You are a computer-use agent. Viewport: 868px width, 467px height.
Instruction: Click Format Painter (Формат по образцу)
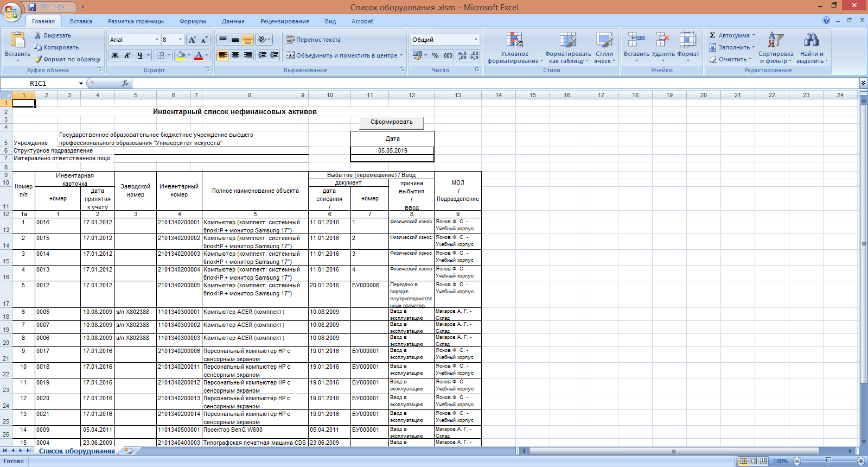(68, 59)
